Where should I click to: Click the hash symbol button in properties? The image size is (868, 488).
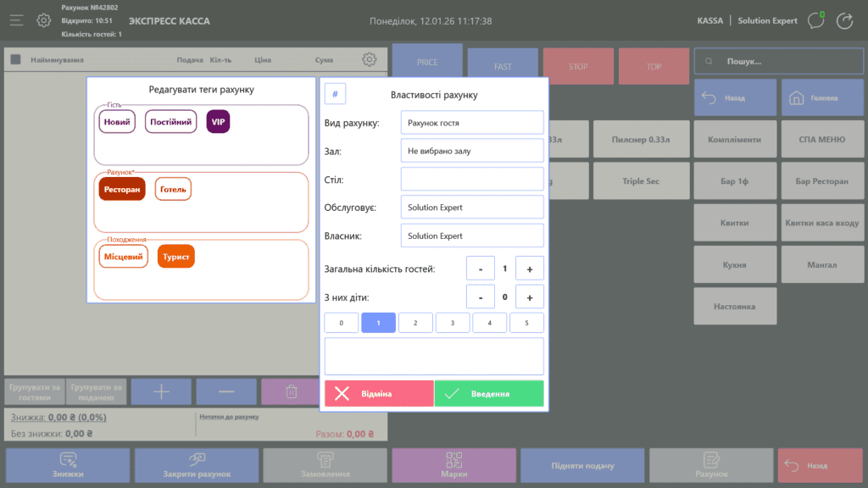click(x=335, y=94)
